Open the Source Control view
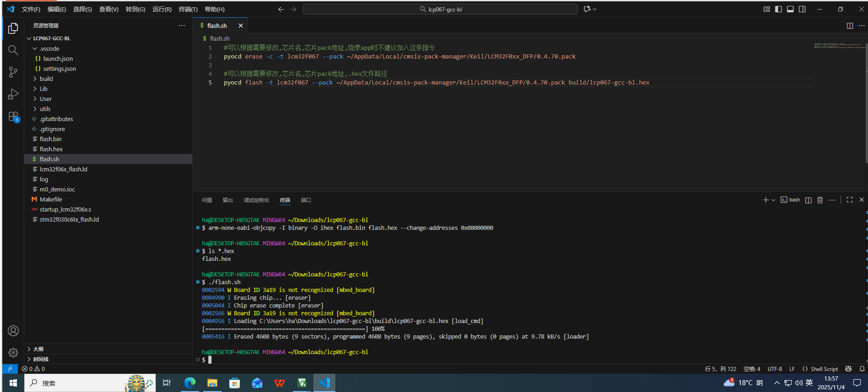Screen dimensions: 868x392 [13, 72]
